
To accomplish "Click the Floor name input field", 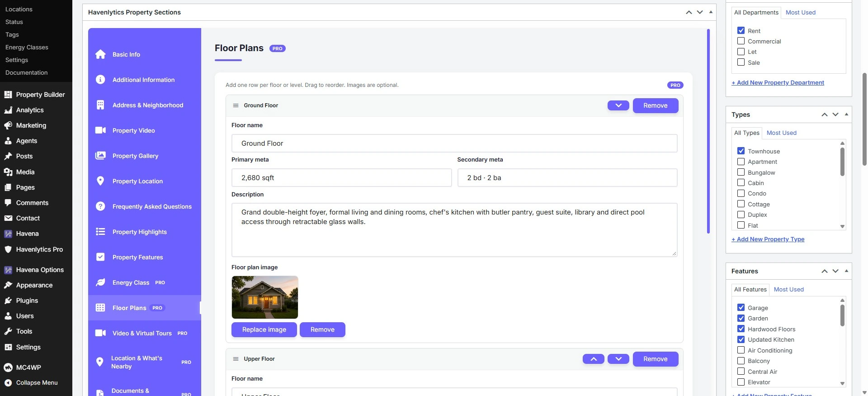I will point(454,143).
